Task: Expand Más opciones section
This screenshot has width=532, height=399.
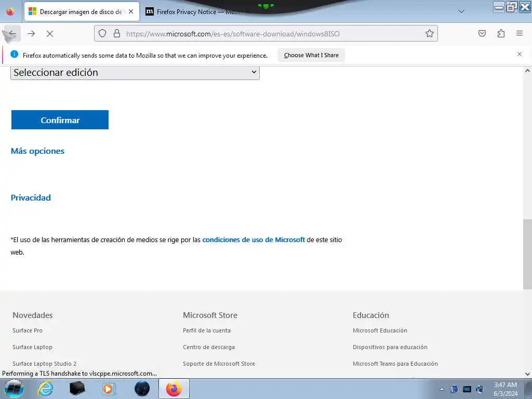Action: pyautogui.click(x=37, y=151)
